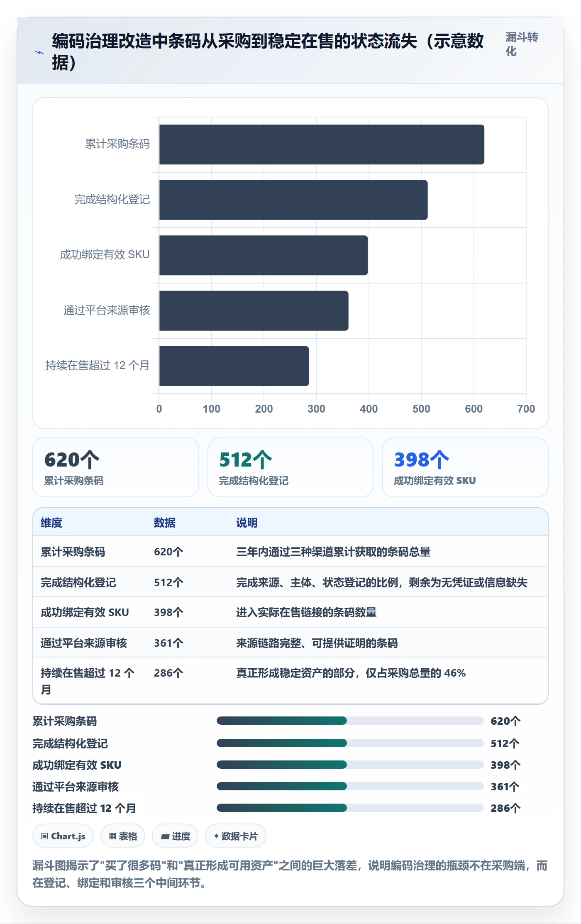Click the 398个 progress bar for 成功绑定有效 SKU
The image size is (581, 924).
pyautogui.click(x=350, y=765)
